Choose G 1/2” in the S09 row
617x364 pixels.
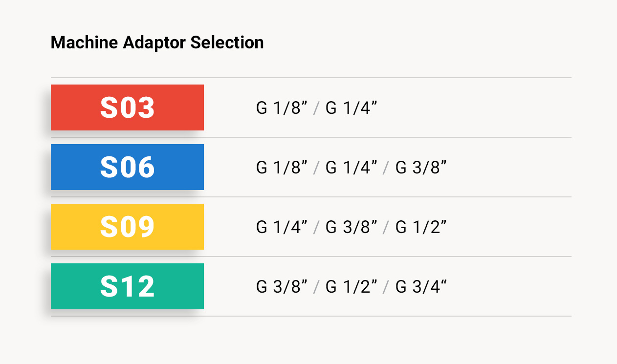pyautogui.click(x=421, y=227)
